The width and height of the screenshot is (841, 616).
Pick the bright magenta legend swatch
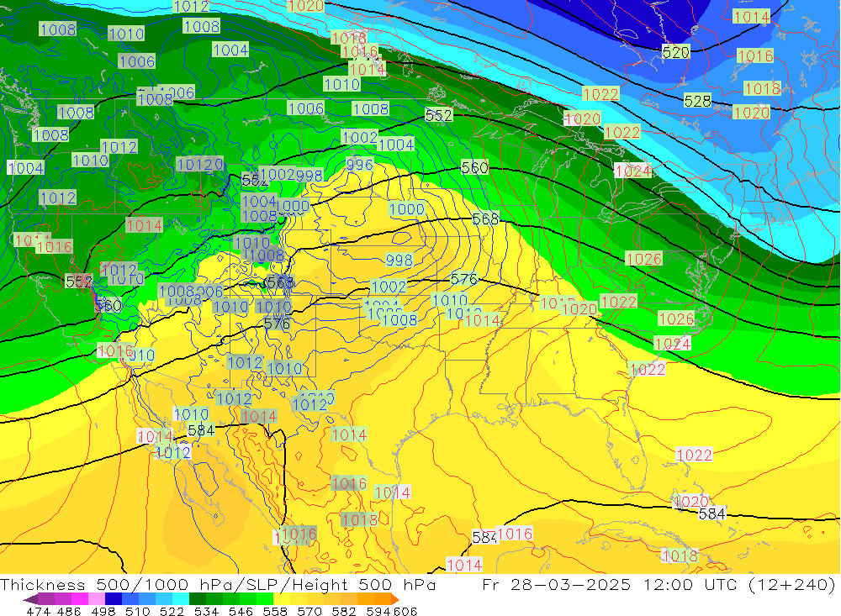pyautogui.click(x=80, y=599)
